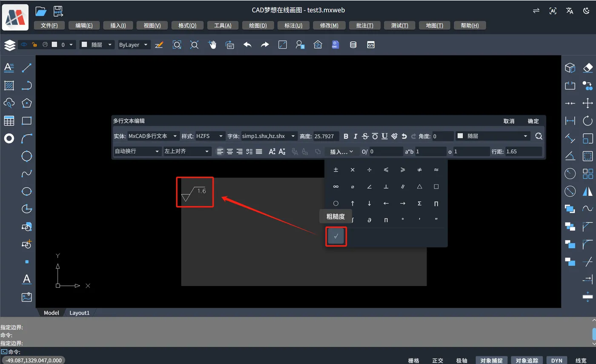
Task: Select the hatch fill tool
Action: pyautogui.click(x=9, y=86)
